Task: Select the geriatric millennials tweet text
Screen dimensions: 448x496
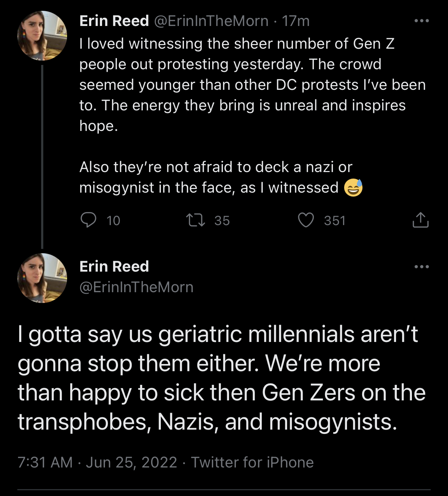Action: [221, 378]
